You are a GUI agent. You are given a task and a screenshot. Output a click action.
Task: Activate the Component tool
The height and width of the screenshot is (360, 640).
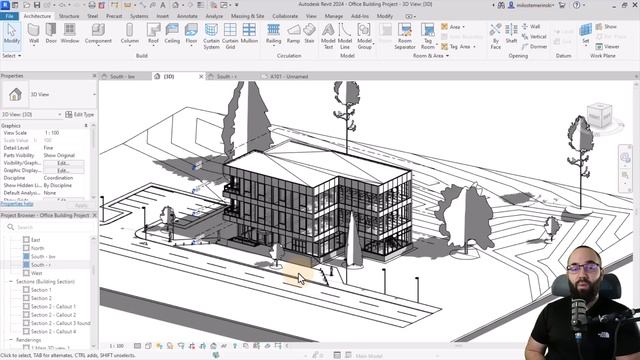(98, 33)
